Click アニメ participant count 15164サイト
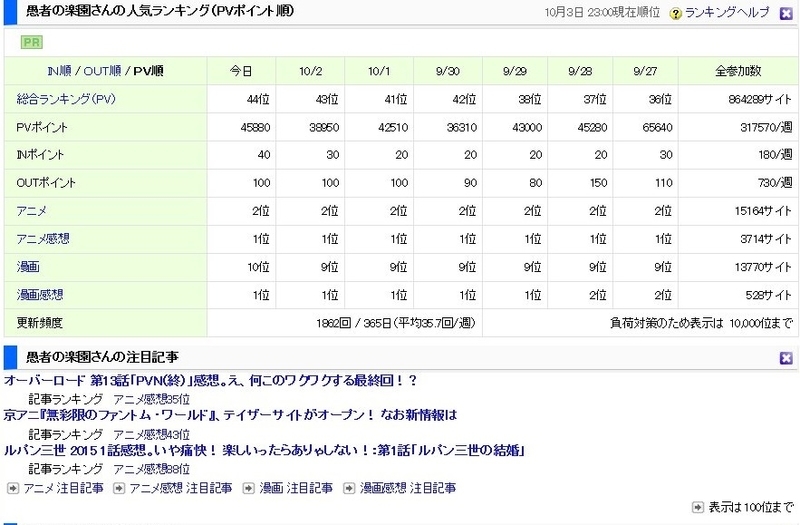This screenshot has height=525, width=800. 763,211
